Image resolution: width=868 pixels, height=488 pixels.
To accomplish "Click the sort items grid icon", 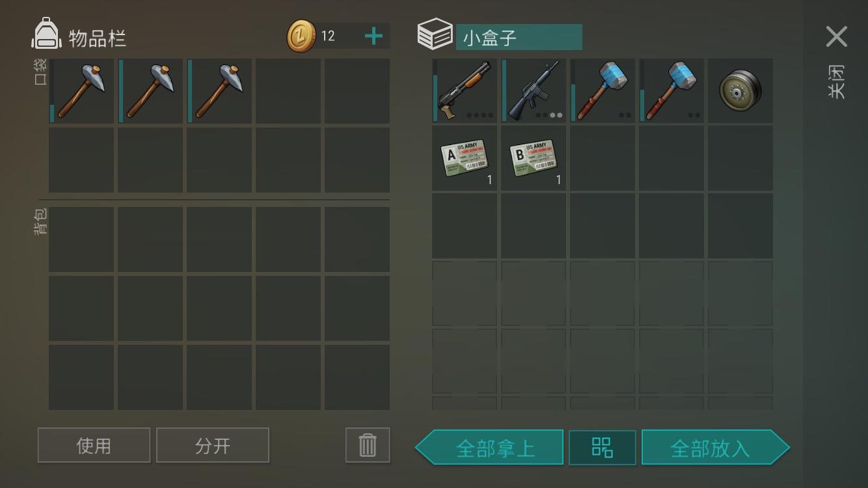I will (603, 448).
